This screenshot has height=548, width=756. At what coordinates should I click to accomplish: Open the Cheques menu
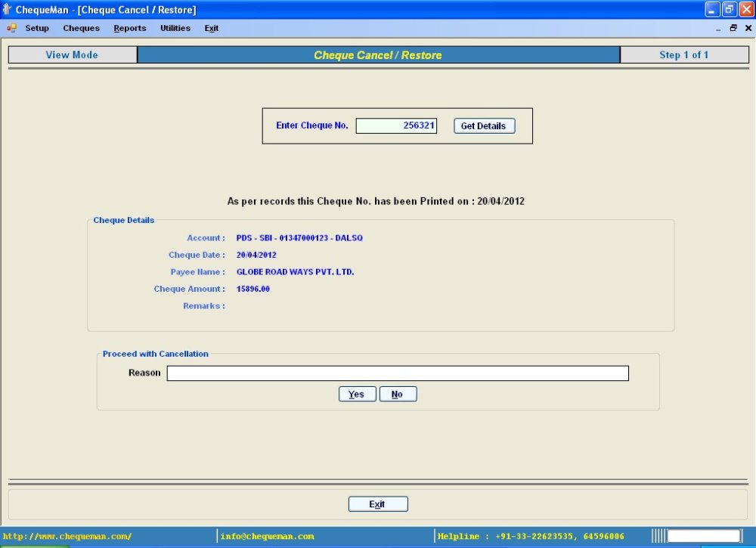tap(81, 28)
